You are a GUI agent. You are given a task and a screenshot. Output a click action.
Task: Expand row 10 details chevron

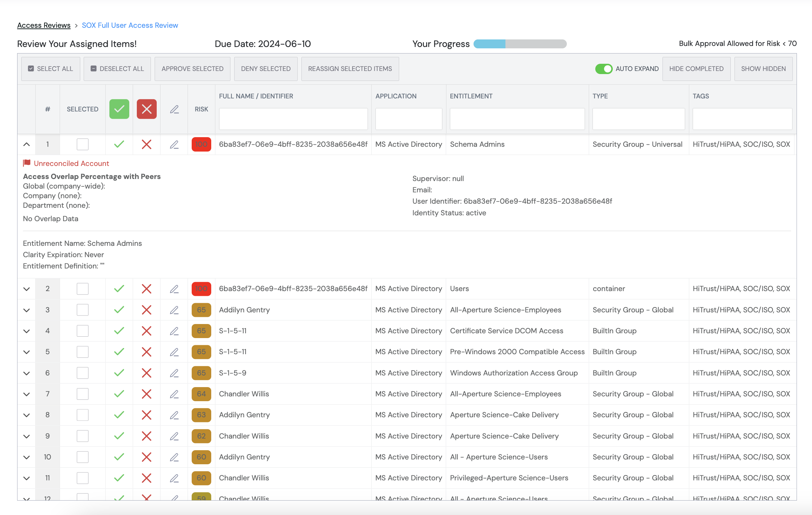tap(26, 457)
